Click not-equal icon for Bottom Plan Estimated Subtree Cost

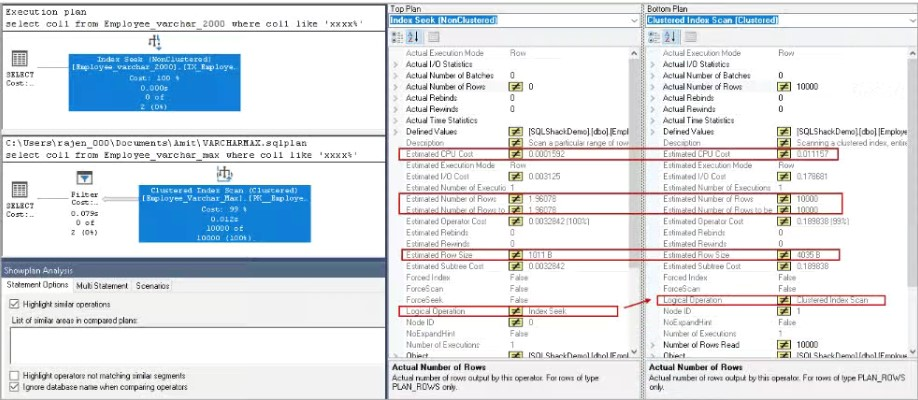pyautogui.click(x=784, y=266)
